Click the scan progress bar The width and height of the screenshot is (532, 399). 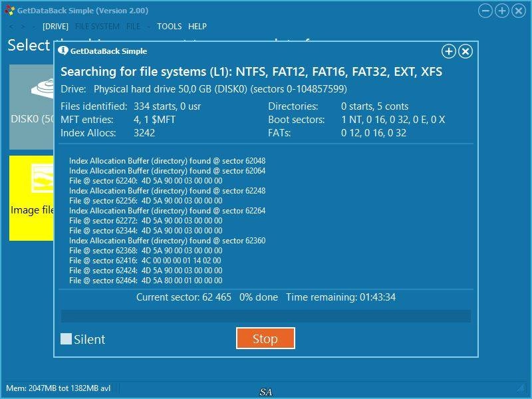(265, 316)
